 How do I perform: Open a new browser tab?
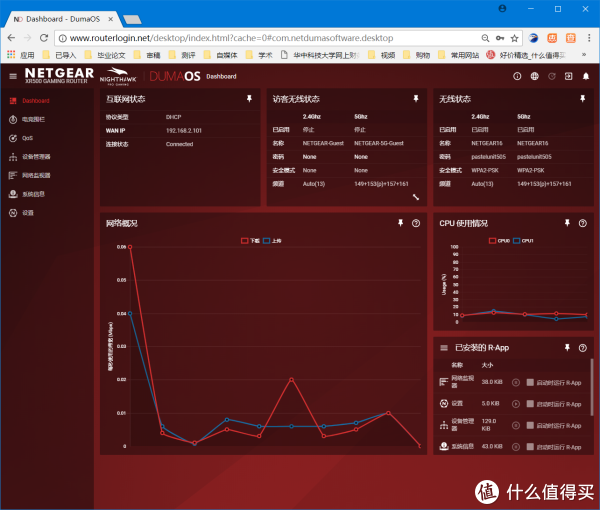pyautogui.click(x=132, y=19)
